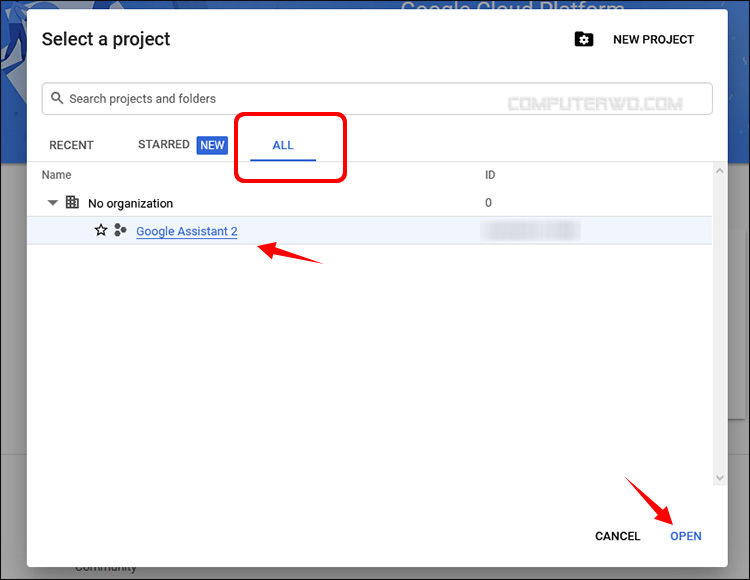The height and width of the screenshot is (580, 750).
Task: Click the NEW PROJECT button label
Action: 653,40
